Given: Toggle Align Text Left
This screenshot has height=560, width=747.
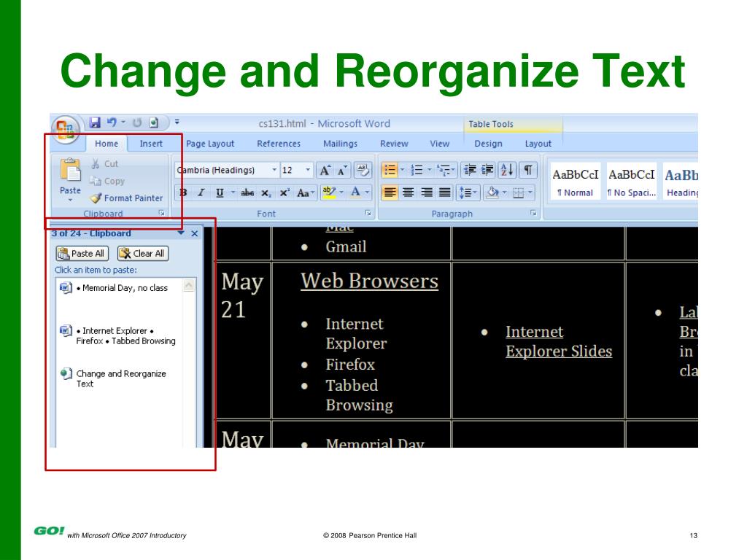Looking at the screenshot, I should (x=390, y=192).
